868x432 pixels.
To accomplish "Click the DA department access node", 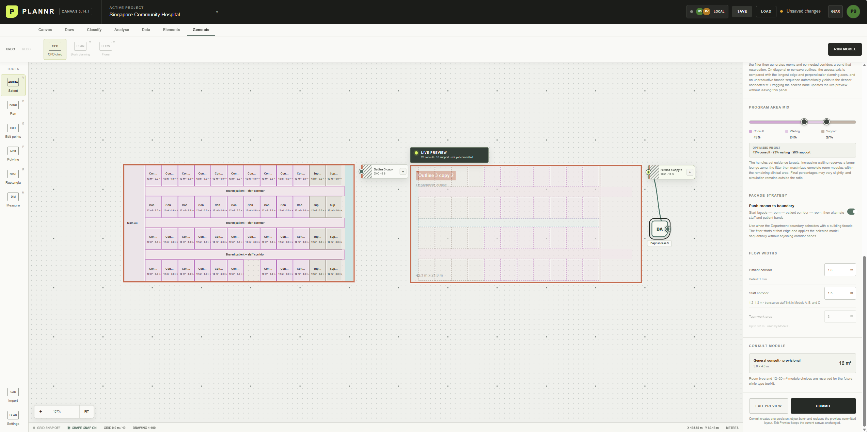I will coord(660,229).
